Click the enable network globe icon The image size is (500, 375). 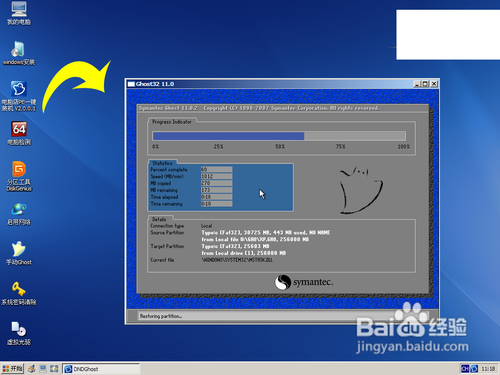(x=19, y=214)
